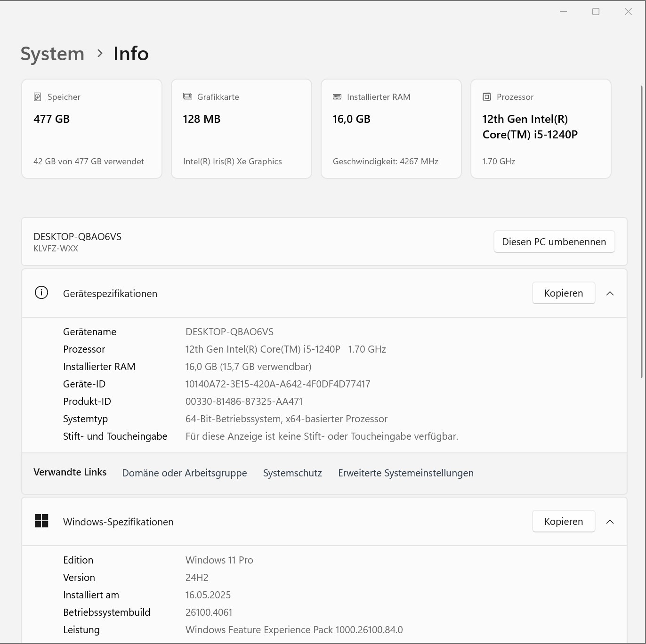Go back to System in breadcrumb
Image resolution: width=646 pixels, height=644 pixels.
pyautogui.click(x=52, y=54)
